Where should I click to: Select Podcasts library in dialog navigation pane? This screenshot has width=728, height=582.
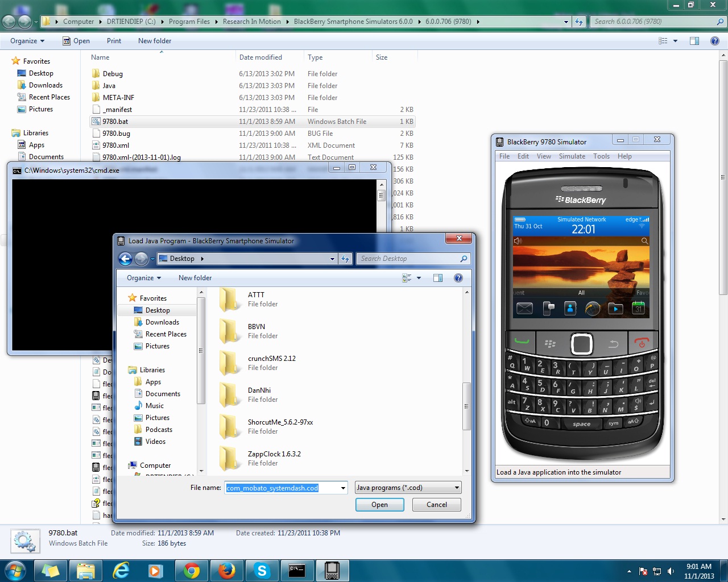[159, 430]
